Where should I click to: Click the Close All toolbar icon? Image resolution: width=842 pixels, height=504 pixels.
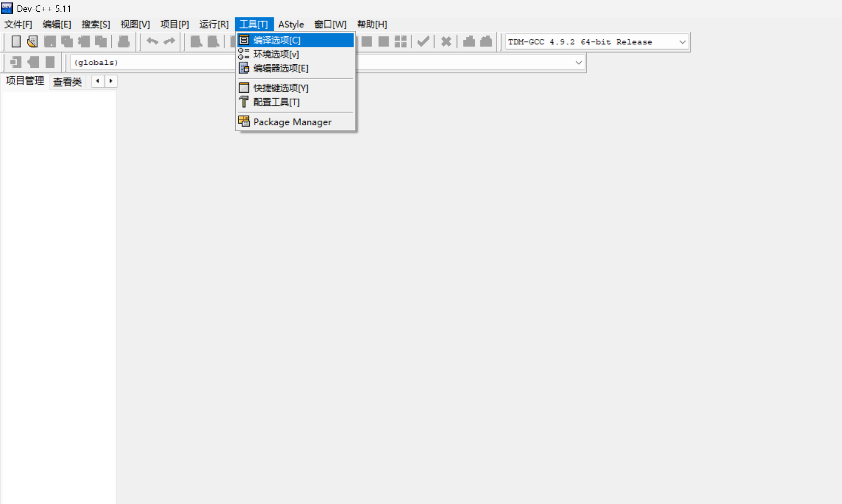pos(101,42)
